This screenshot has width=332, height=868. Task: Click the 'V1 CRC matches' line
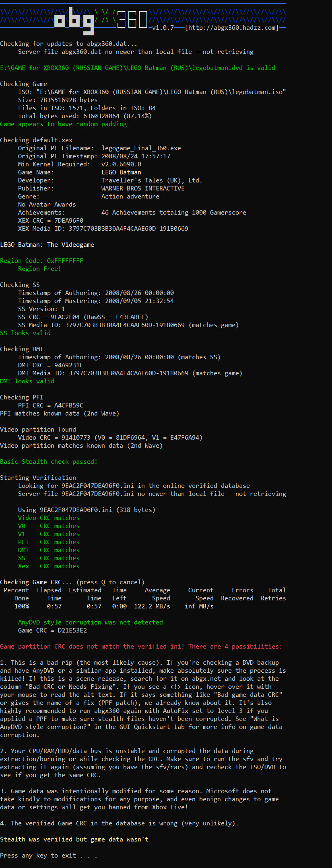49,534
